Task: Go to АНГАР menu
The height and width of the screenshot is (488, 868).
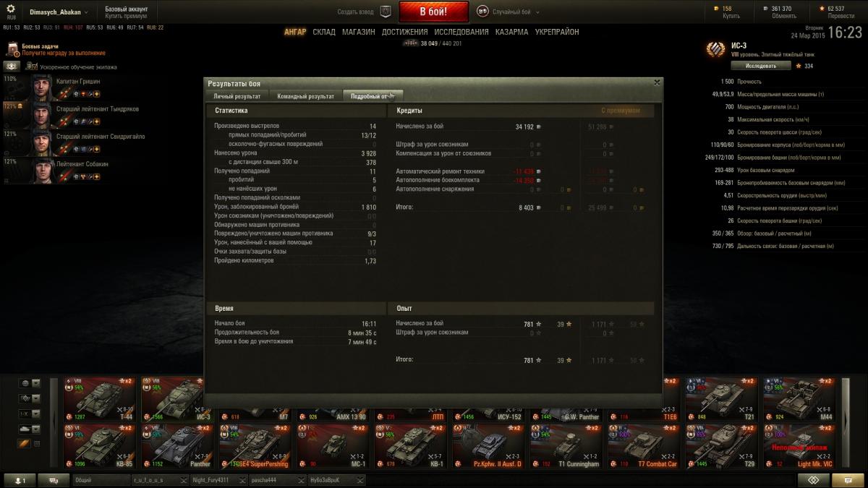Action: (295, 33)
